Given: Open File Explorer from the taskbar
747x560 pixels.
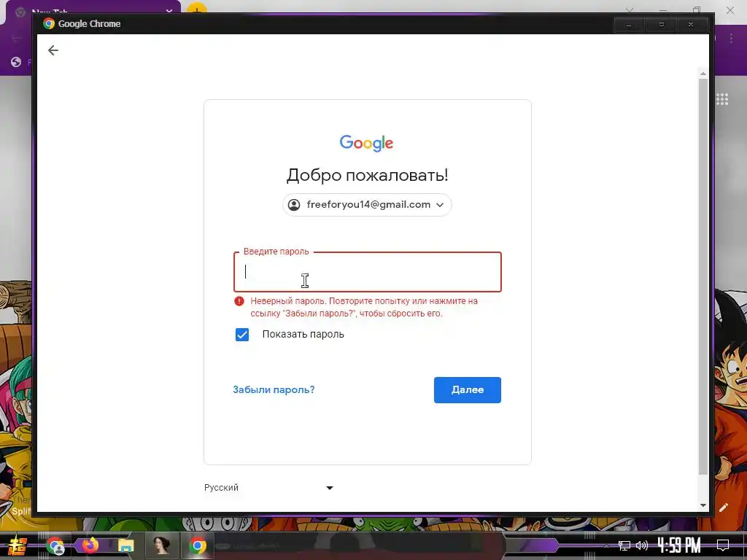Looking at the screenshot, I should coord(125,545).
